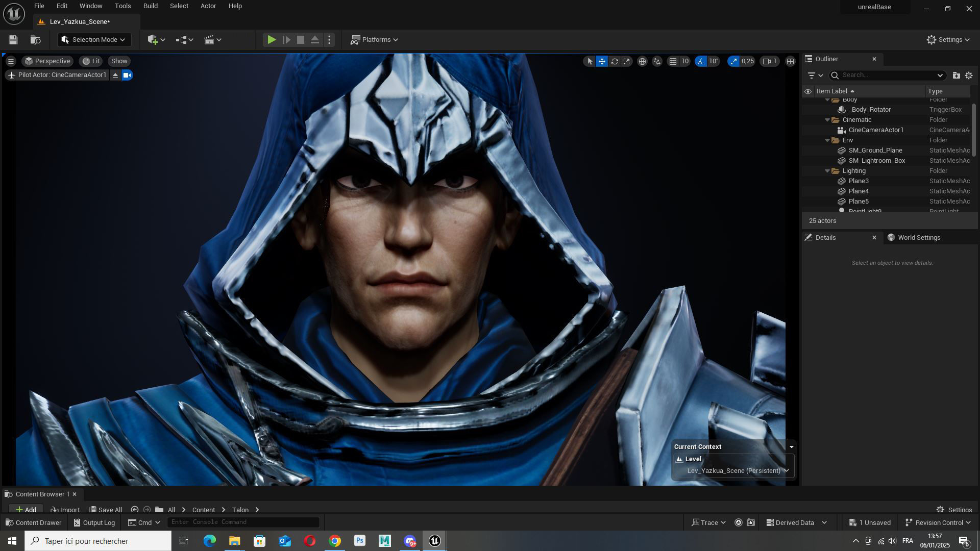Collapse the Env folder

(x=827, y=140)
